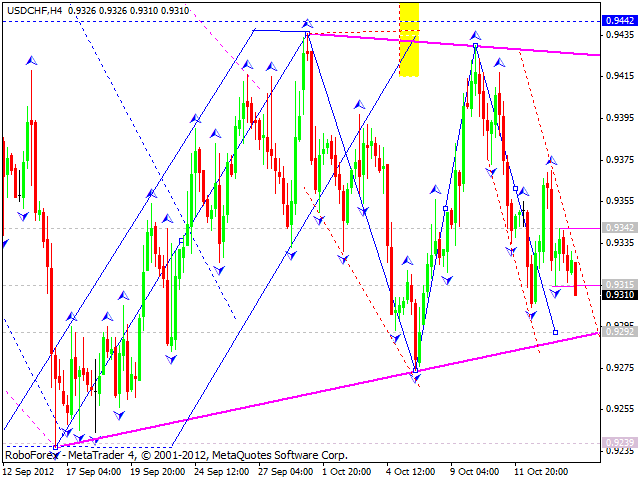Click the 0.9395 price axis label
The image size is (640, 480).
(x=620, y=118)
